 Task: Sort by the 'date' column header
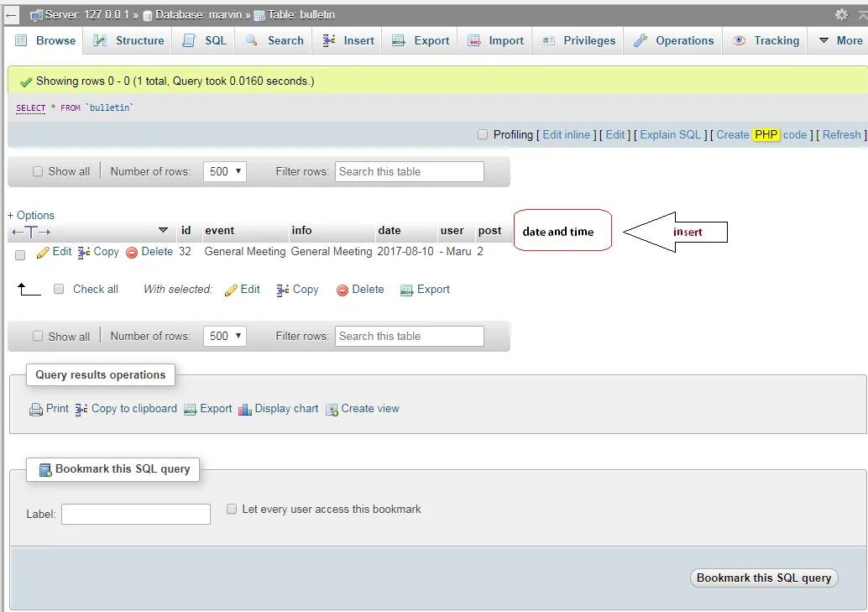[390, 230]
